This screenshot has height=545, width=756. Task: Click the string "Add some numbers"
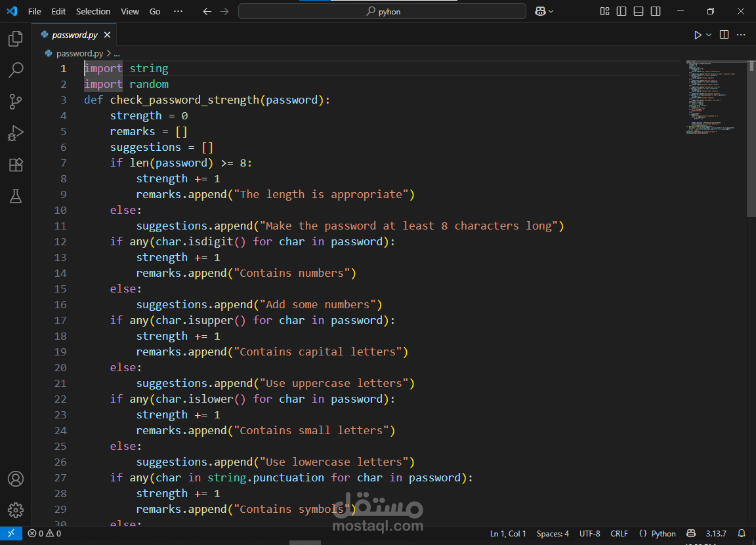pyautogui.click(x=318, y=304)
